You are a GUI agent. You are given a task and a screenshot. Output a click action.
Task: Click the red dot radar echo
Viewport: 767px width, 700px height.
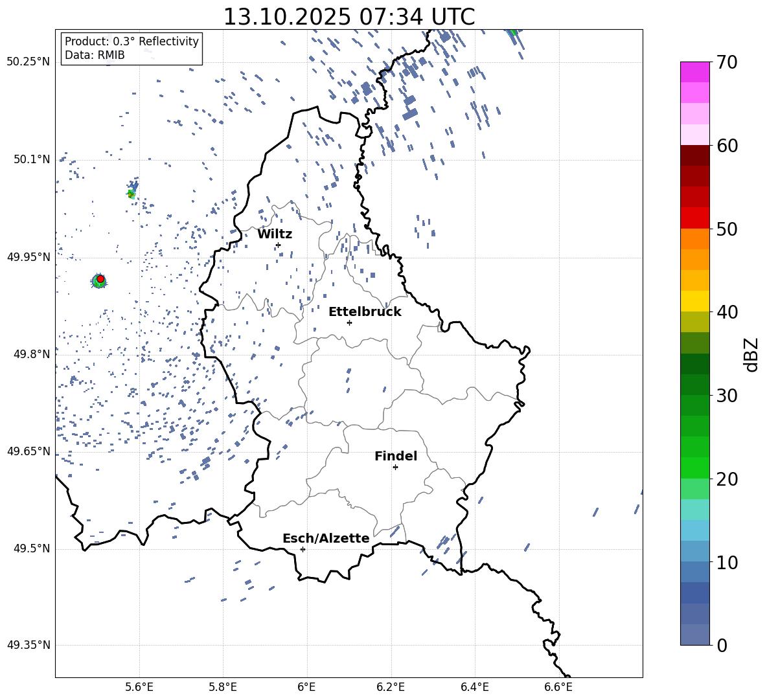tap(100, 279)
